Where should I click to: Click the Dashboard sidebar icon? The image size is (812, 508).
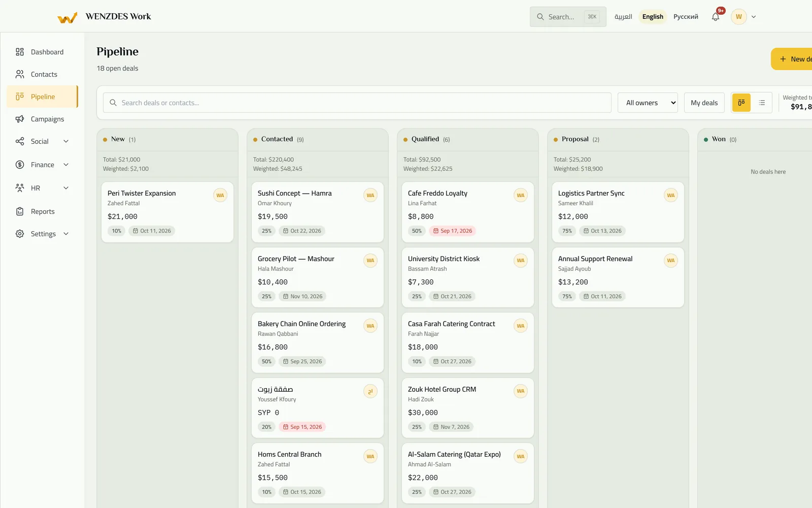20,52
